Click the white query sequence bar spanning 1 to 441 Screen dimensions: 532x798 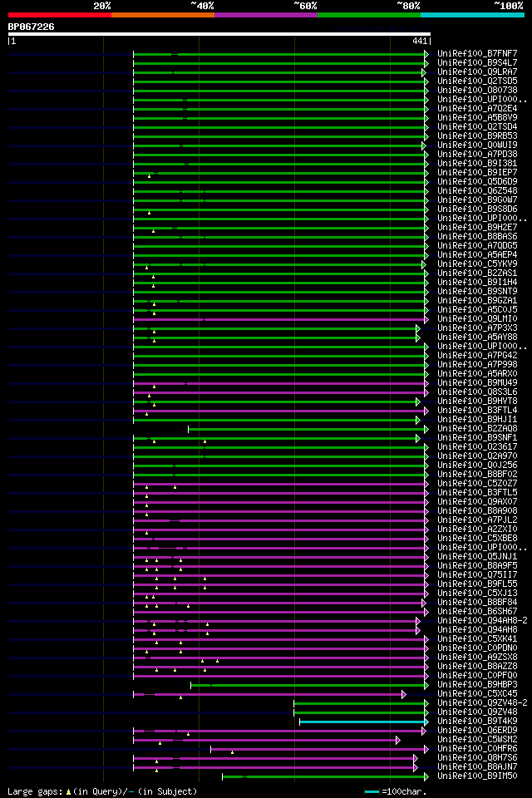click(x=219, y=35)
